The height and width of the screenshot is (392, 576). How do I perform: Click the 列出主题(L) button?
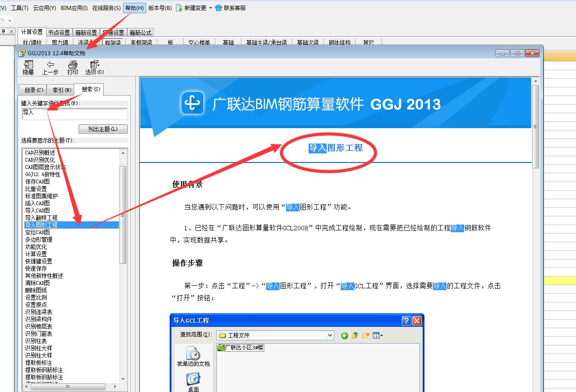[x=103, y=129]
